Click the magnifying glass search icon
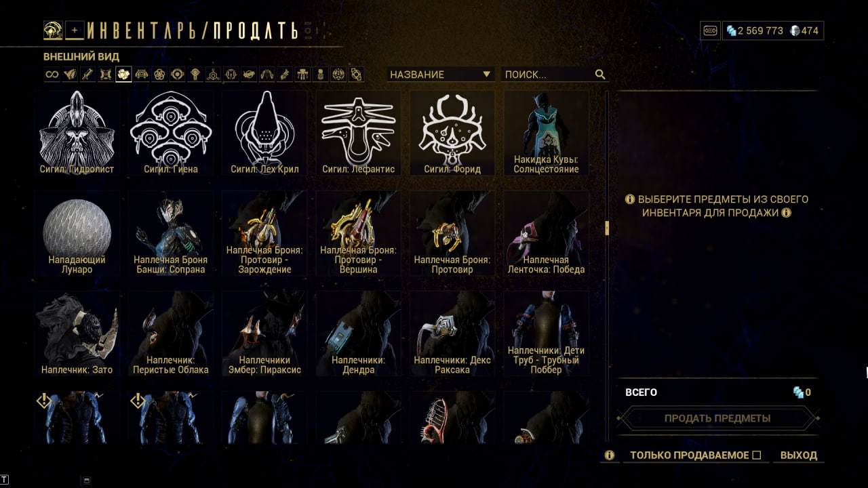This screenshot has height=488, width=868. tap(600, 75)
